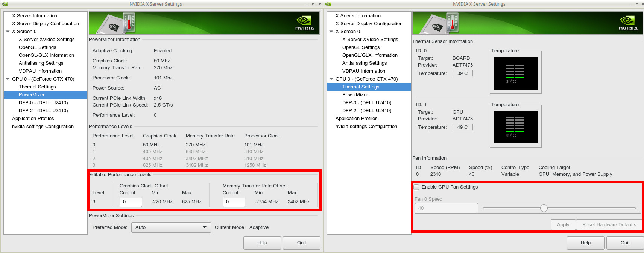Image resolution: width=644 pixels, height=253 pixels.
Task: Open the Preferred Mode dropdown
Action: (171, 227)
